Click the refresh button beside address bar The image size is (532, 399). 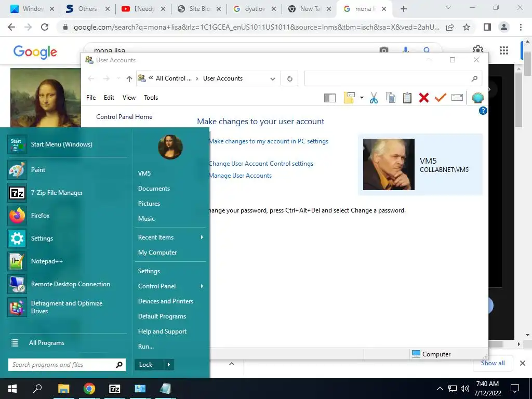tap(290, 78)
